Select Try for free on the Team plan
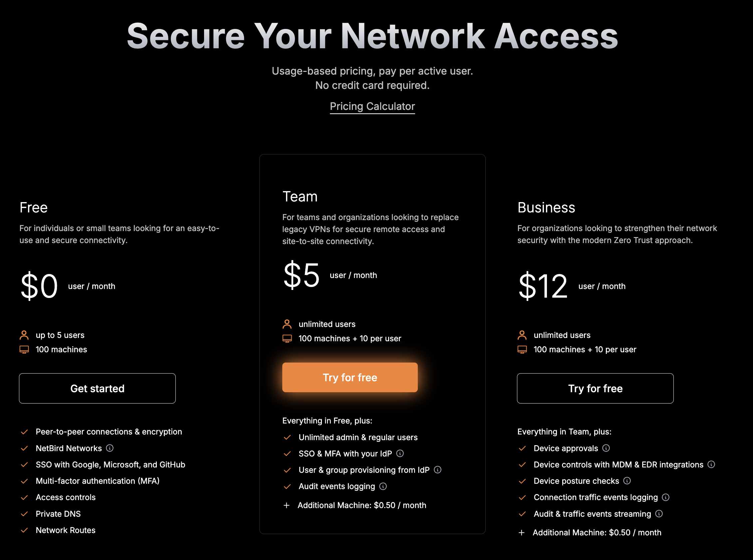Viewport: 753px width, 560px height. tap(350, 377)
